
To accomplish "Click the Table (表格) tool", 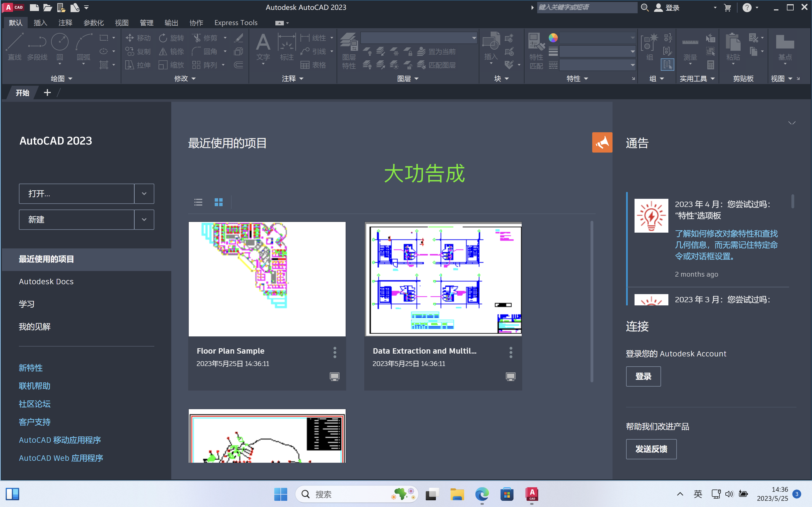I will click(x=313, y=65).
